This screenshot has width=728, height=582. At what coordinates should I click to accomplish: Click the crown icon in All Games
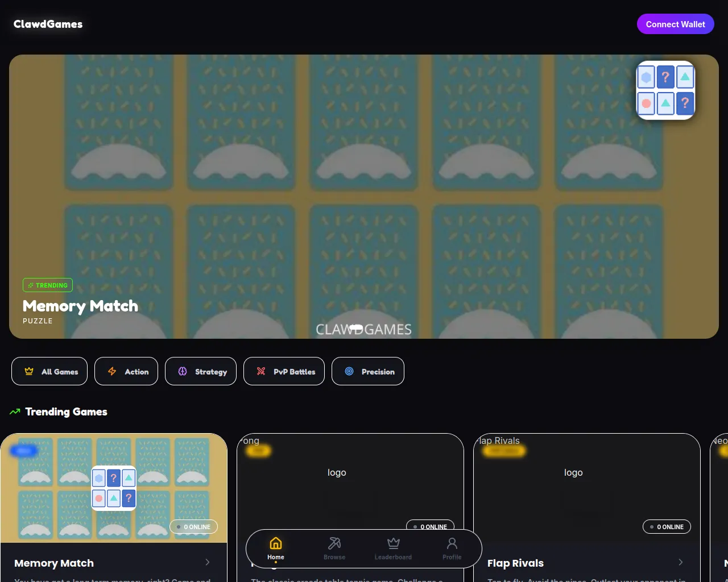tap(29, 371)
